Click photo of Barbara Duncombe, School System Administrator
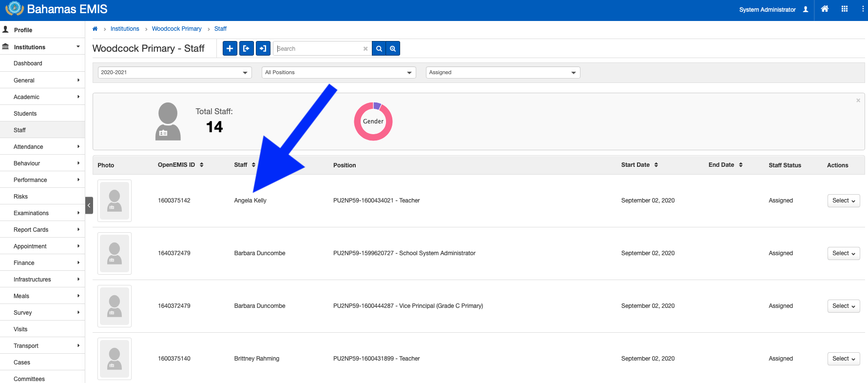Screen dimensions: 868x383 pyautogui.click(x=115, y=253)
